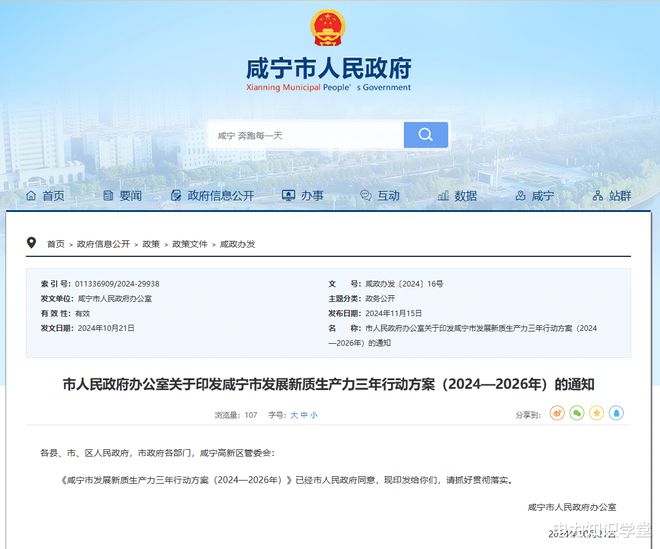Open 首页 in navigation bar
Viewport: 660px width, 549px height.
tap(53, 196)
